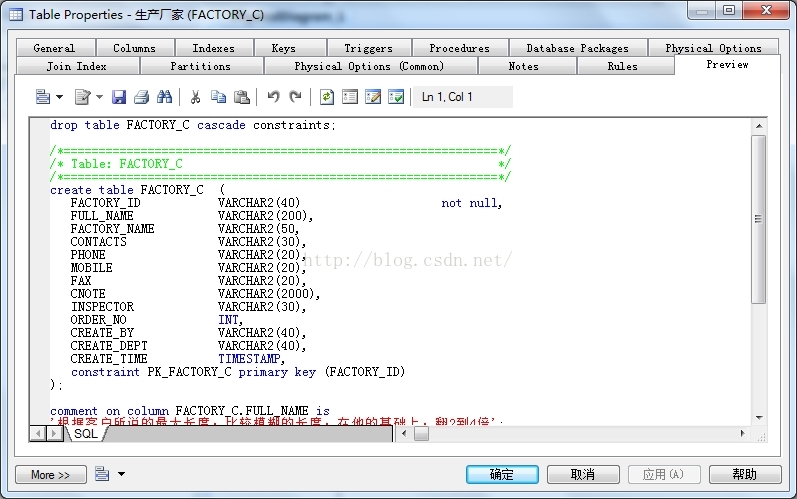797x499 pixels.
Task: Click vertical scrollbar down arrow
Action: click(759, 418)
